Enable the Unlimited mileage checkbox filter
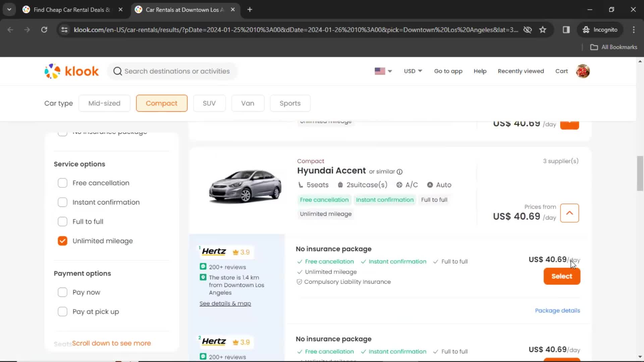644x362 pixels. [62, 240]
